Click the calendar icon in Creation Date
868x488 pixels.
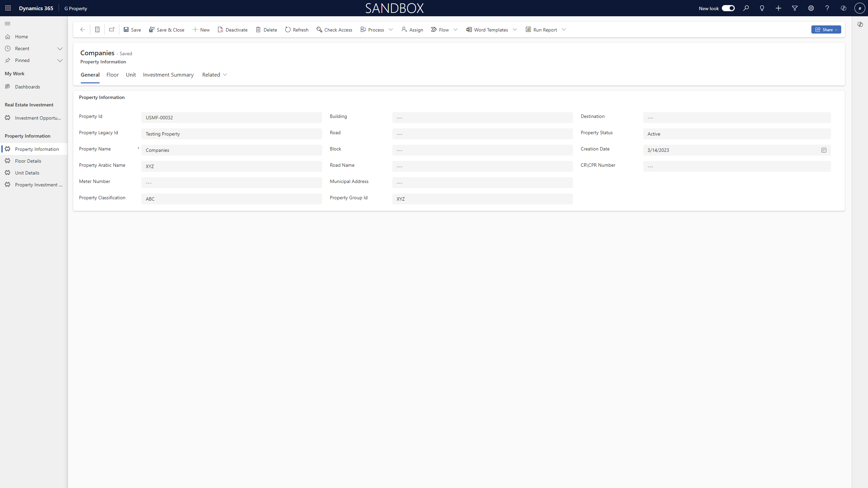tap(824, 150)
